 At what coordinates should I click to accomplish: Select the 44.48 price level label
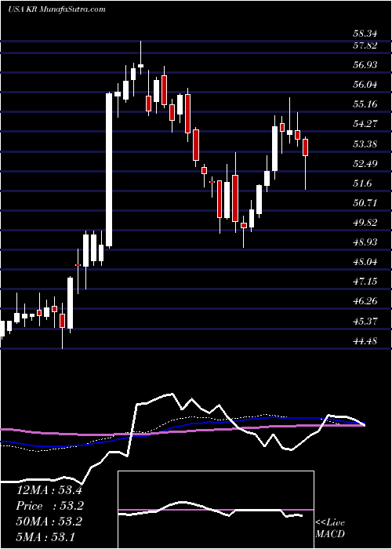point(365,340)
